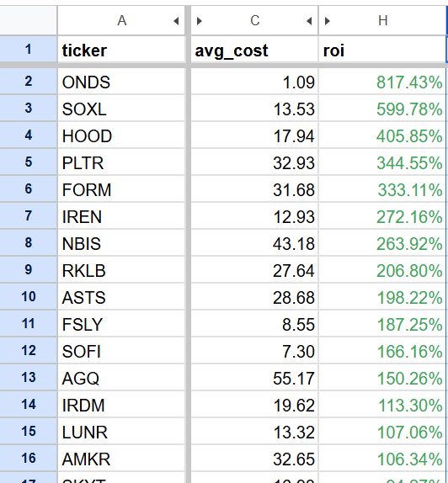
Task: Select row 9 header
Action: coord(29,270)
